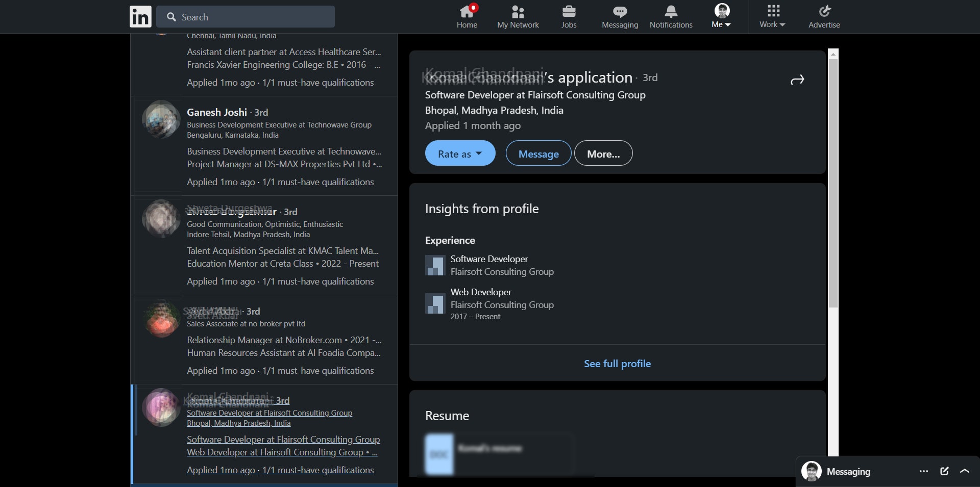980x487 pixels.
Task: Compose a new message icon
Action: [x=944, y=471]
